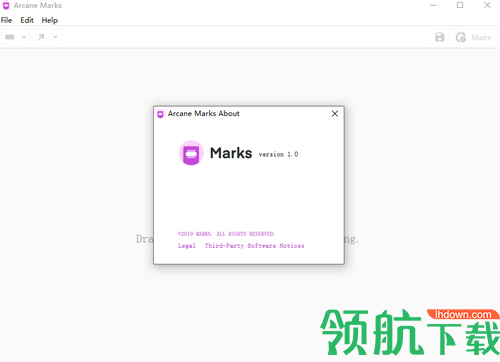The image size is (500, 362).
Task: Expand the rectangle tool dropdown arrow
Action: [24, 37]
